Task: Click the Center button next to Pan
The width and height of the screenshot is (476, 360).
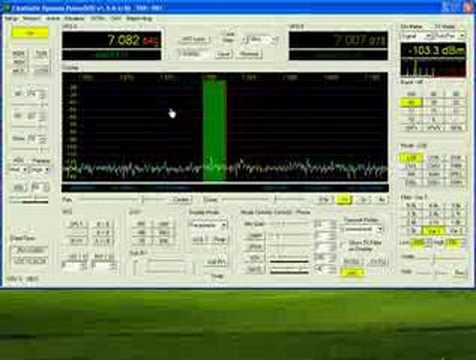Action: 182,200
